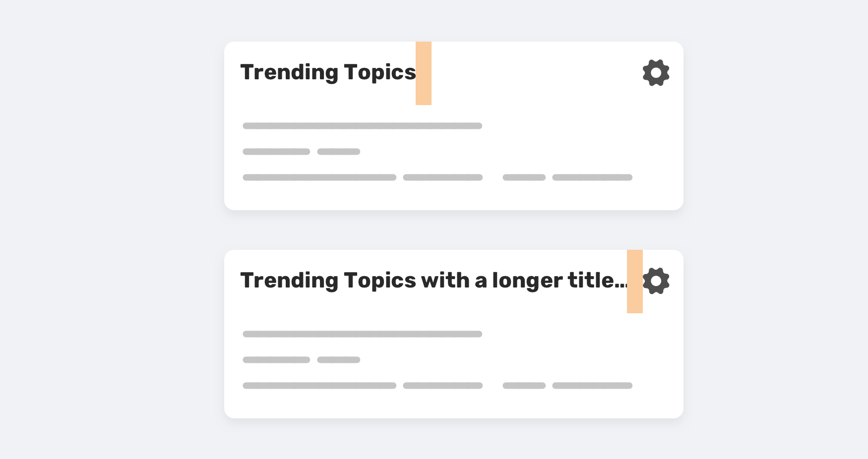This screenshot has width=868, height=459.
Task: Click the last bar in the first card's bottom row
Action: pos(592,177)
